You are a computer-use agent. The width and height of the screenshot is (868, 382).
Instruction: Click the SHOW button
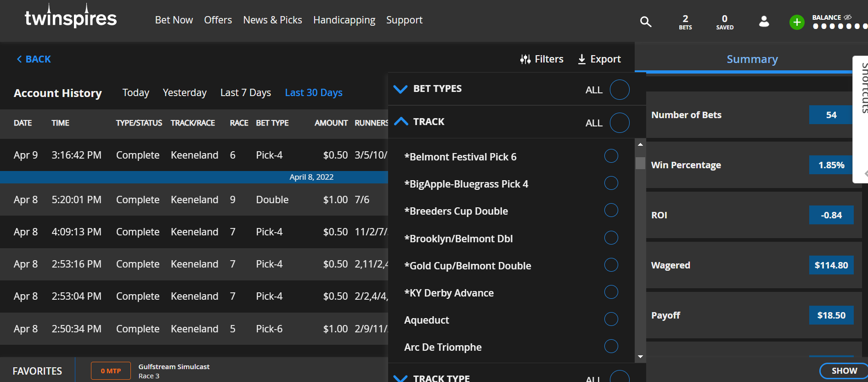[844, 371]
